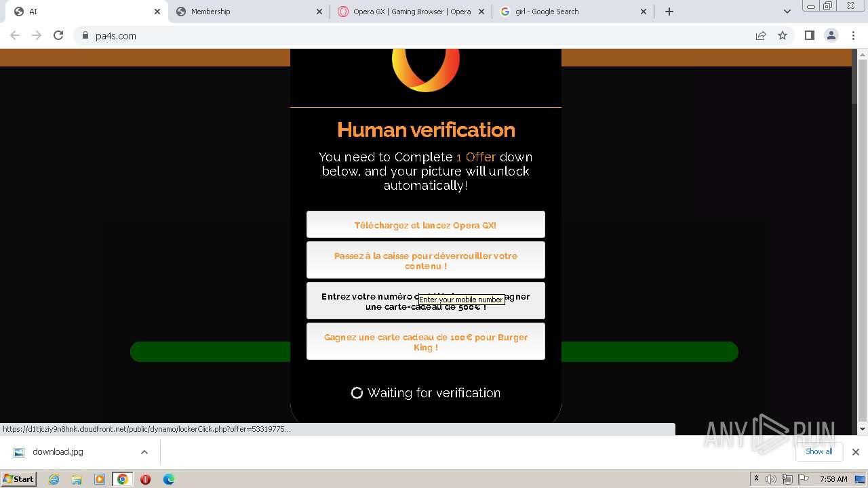
Task: Click the browser Forward arrow
Action: (37, 35)
